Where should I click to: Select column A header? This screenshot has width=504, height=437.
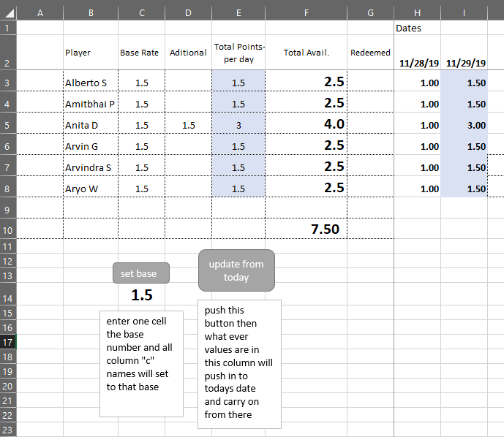click(x=40, y=13)
